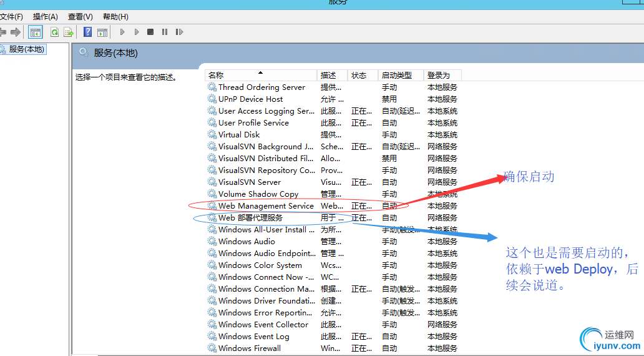
Task: Click 自动(延迟... startup type of User Access Logging
Action: pyautogui.click(x=401, y=111)
